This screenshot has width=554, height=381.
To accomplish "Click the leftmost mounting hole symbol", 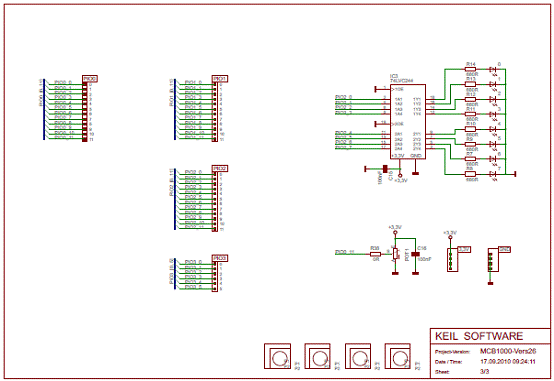I will pos(278,356).
